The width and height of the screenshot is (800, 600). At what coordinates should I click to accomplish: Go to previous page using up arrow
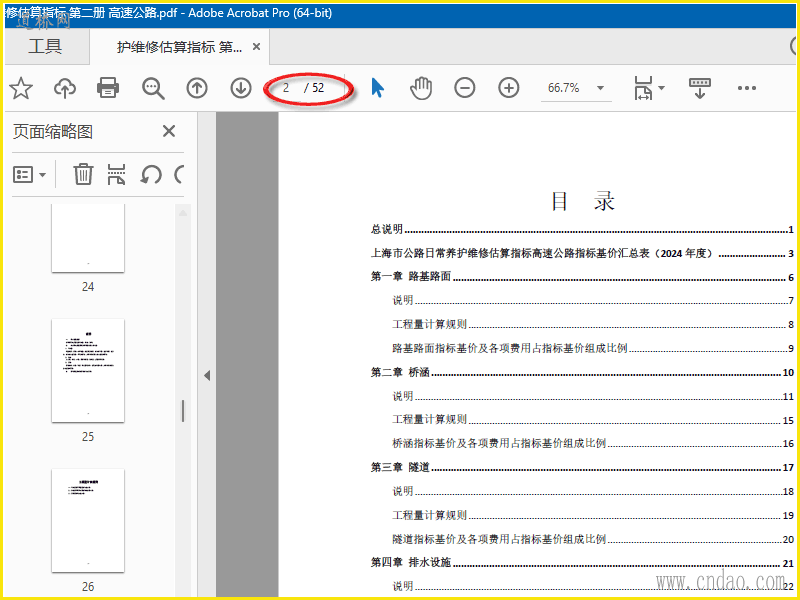(197, 88)
